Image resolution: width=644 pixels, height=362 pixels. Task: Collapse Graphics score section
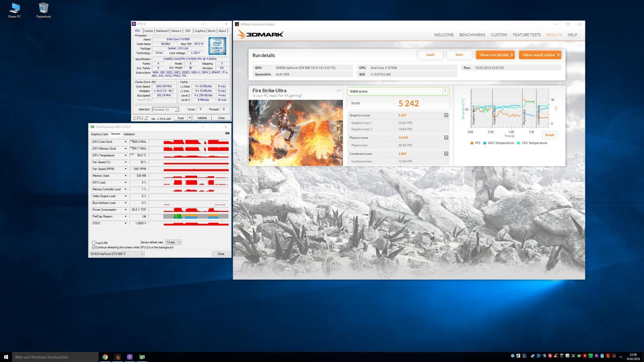point(446,115)
